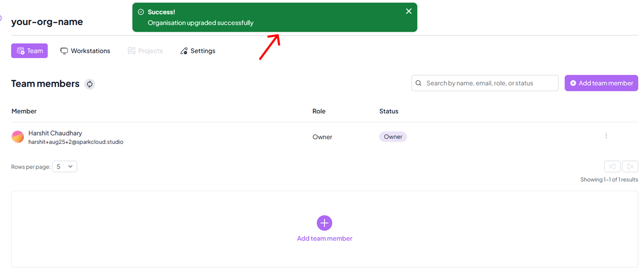Dismiss the success notification
The image size is (644, 279).
click(408, 11)
